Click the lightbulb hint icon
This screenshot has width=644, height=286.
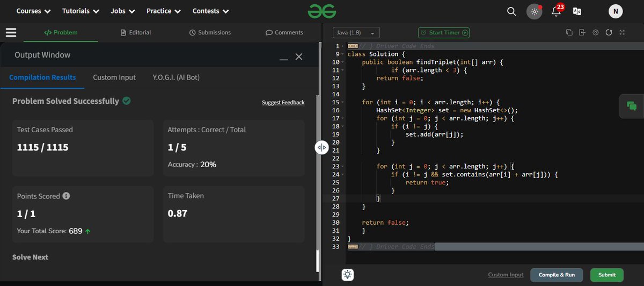coord(348,275)
